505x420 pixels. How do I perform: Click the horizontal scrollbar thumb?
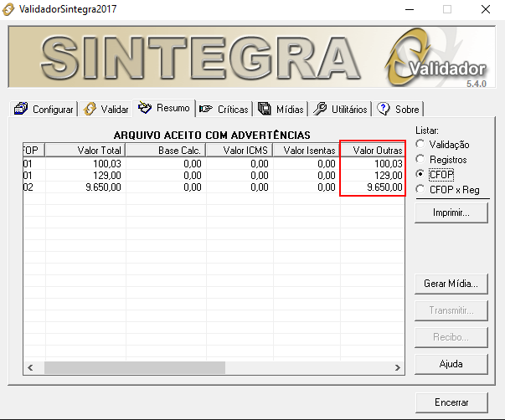pos(135,367)
